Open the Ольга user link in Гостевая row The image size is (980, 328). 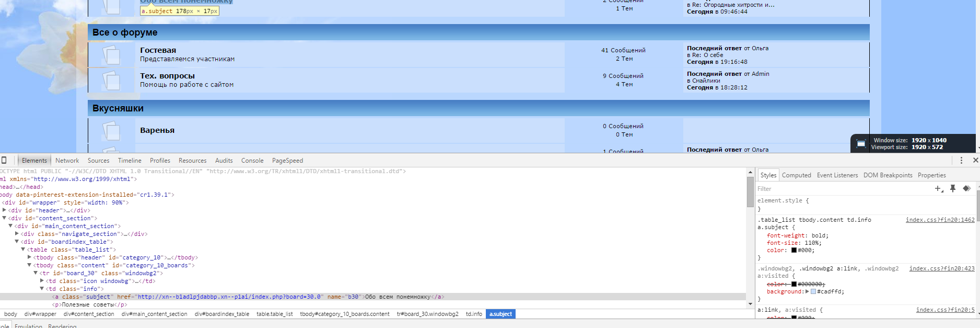760,48
